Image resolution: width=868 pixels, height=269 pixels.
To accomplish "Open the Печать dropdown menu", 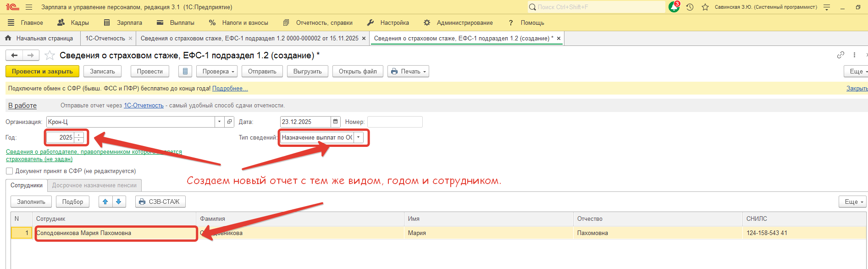I will point(408,72).
